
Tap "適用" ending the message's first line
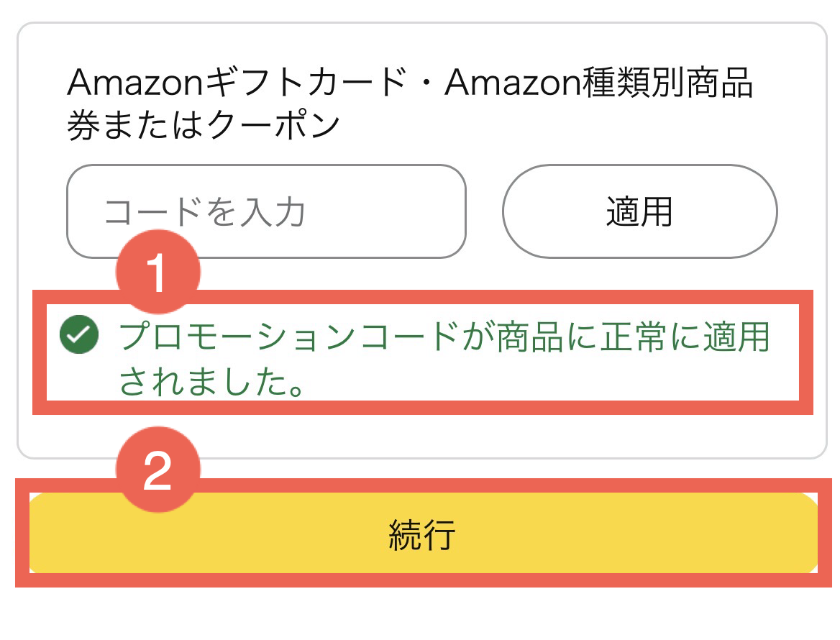click(x=736, y=337)
